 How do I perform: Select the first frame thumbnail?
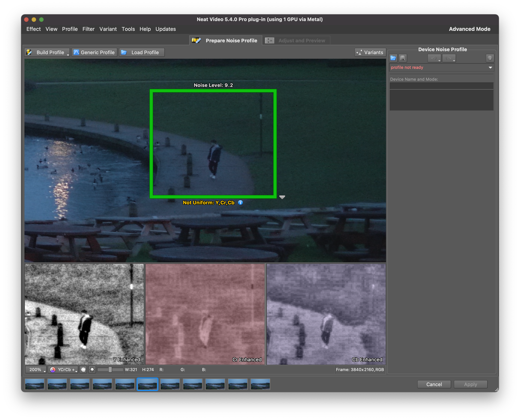click(35, 384)
